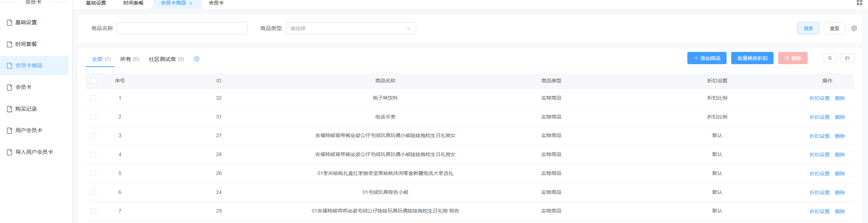Check the 01毛绒玩具棕色小熊 row
The image size is (868, 223).
click(93, 192)
